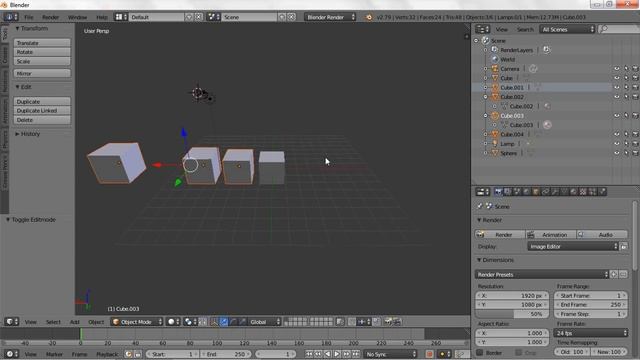Click the Cube.003 material sphere icon
Image resolution: width=640 pixels, height=360 pixels.
point(547,125)
